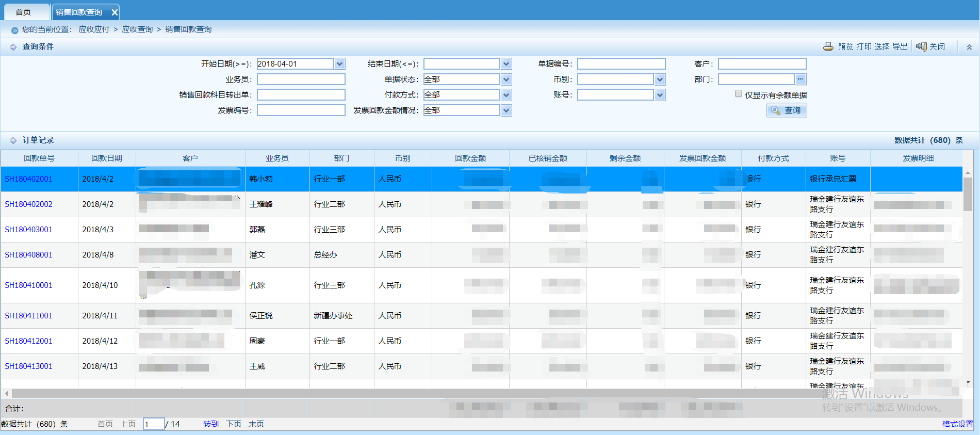Click the printer icon in toolbar
The image size is (980, 435).
[828, 46]
